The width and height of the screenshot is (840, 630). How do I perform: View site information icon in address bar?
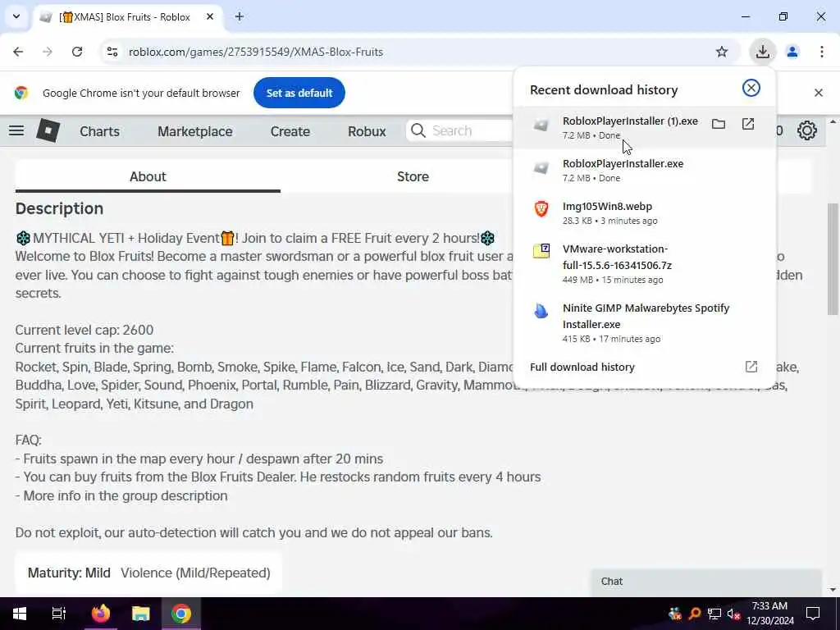point(112,52)
